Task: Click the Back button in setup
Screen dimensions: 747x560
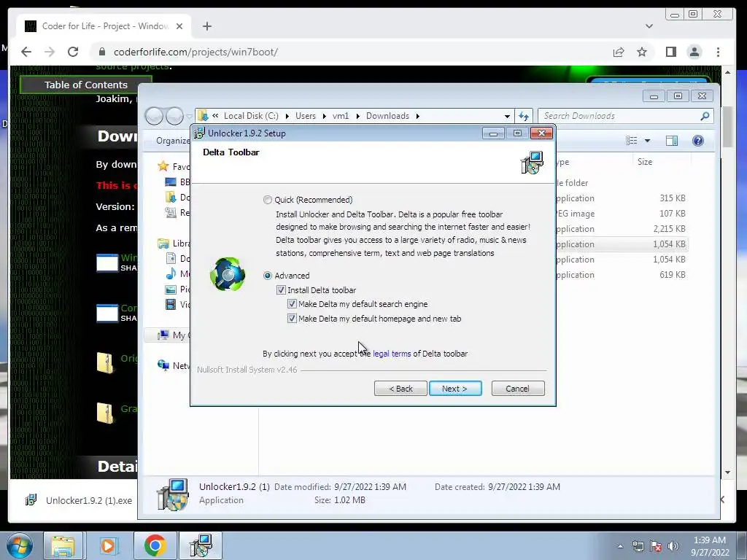Action: coord(400,389)
